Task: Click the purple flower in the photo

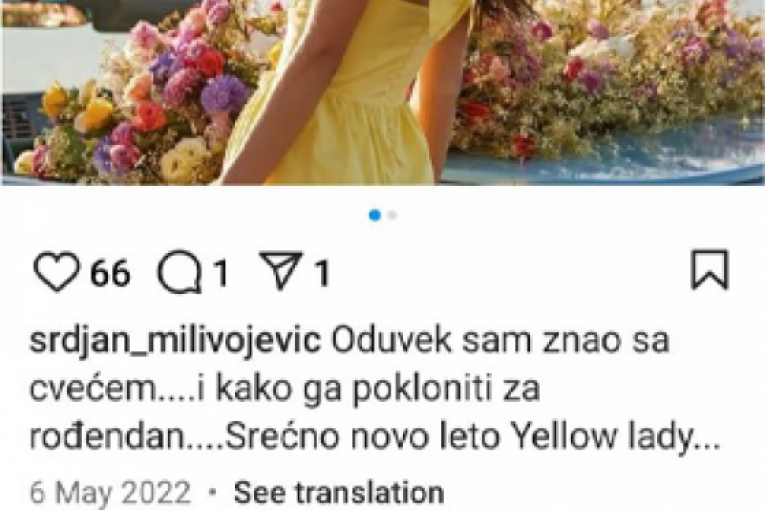Action: click(x=223, y=94)
